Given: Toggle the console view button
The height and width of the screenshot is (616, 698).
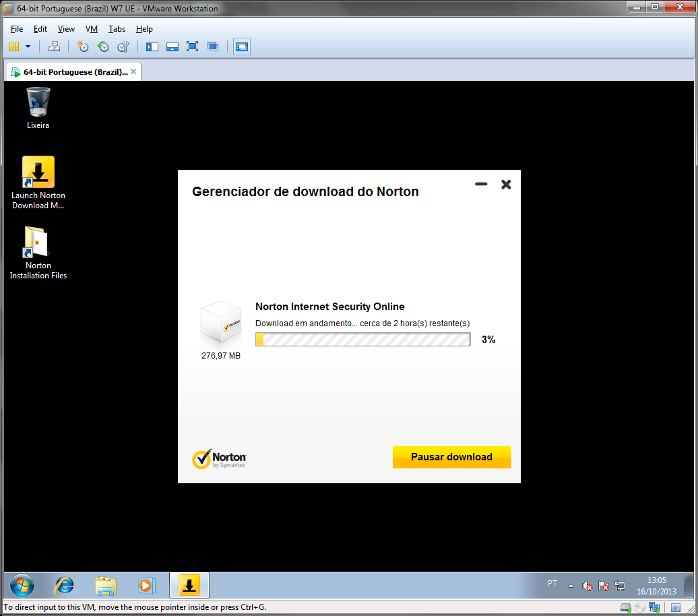Looking at the screenshot, I should point(242,47).
